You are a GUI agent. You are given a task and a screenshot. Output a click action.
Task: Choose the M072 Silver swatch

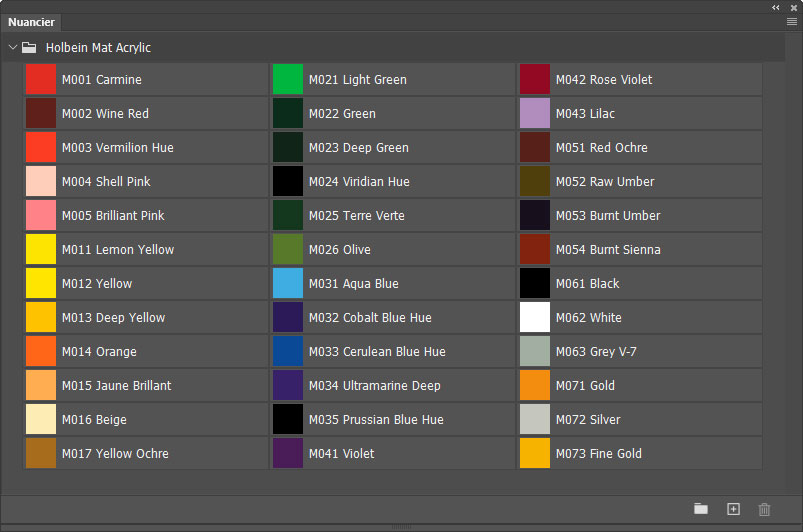[535, 419]
